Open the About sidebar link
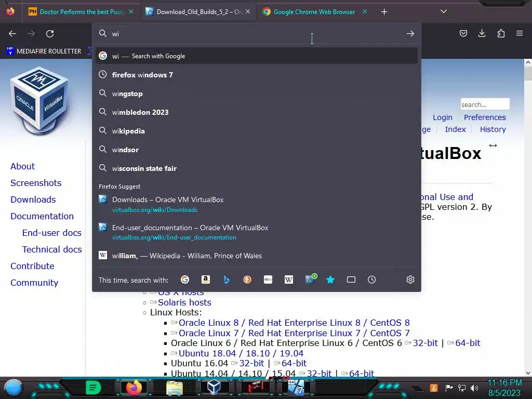The width and height of the screenshot is (532, 399). pos(23,166)
